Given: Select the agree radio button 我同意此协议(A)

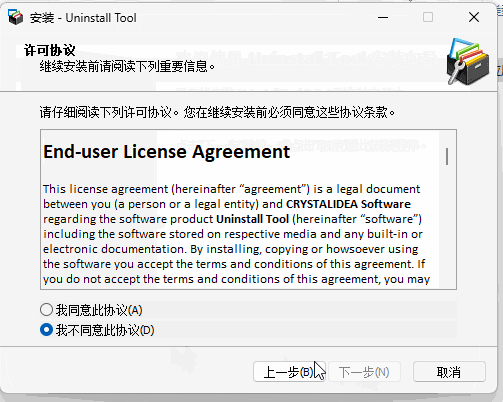Looking at the screenshot, I should pyautogui.click(x=91, y=310).
